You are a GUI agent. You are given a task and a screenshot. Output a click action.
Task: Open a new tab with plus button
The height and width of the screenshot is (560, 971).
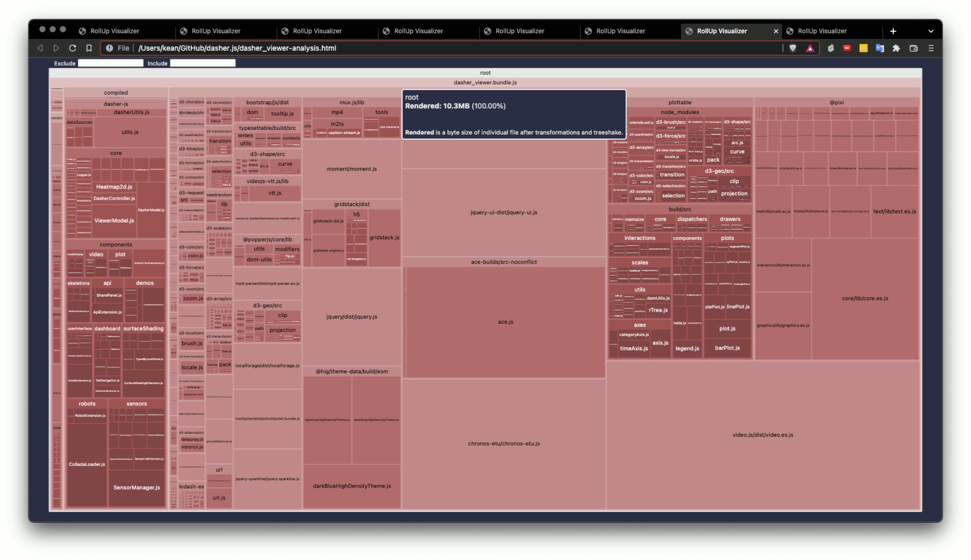893,31
